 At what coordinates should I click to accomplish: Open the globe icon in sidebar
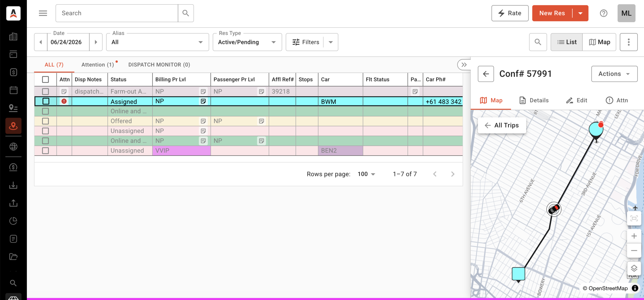13,146
